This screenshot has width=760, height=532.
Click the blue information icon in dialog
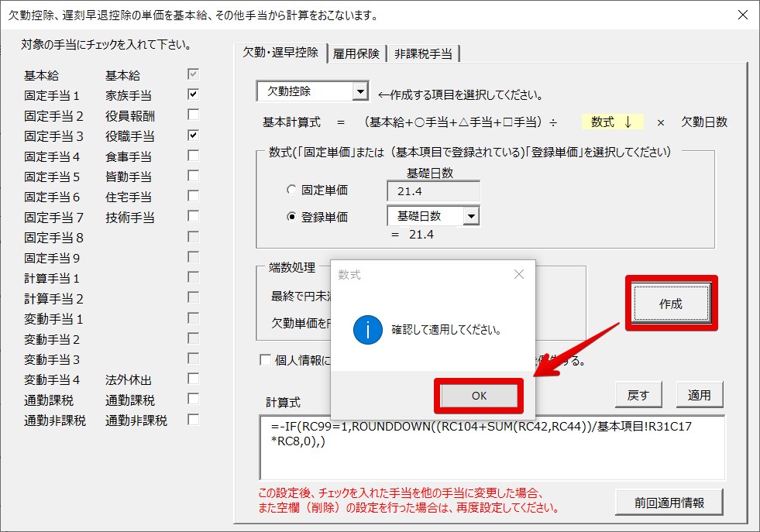tap(367, 330)
